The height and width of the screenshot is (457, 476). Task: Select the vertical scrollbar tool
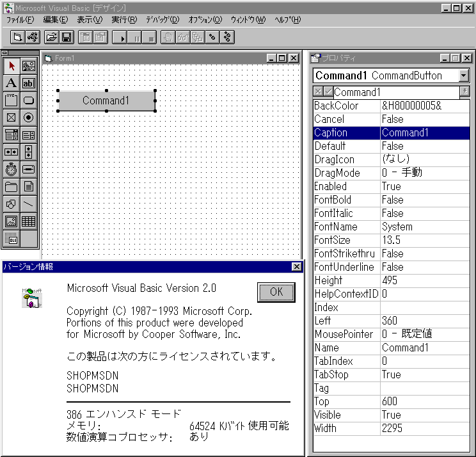pyautogui.click(x=29, y=152)
